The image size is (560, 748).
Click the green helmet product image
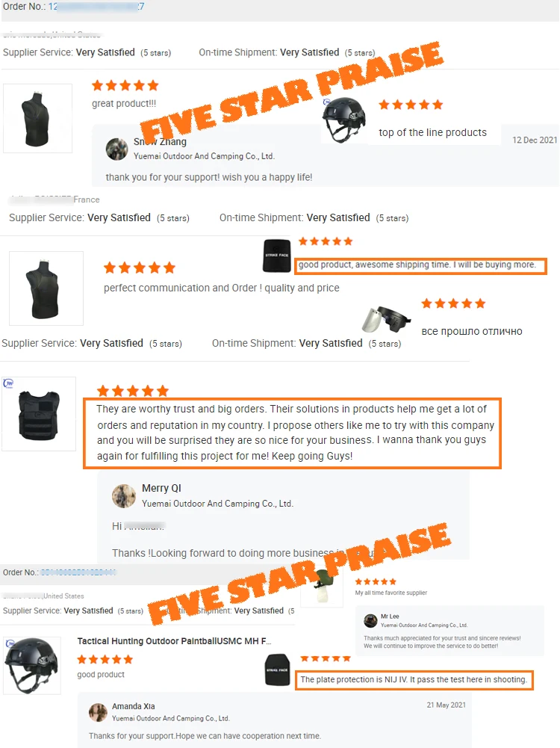[322, 588]
